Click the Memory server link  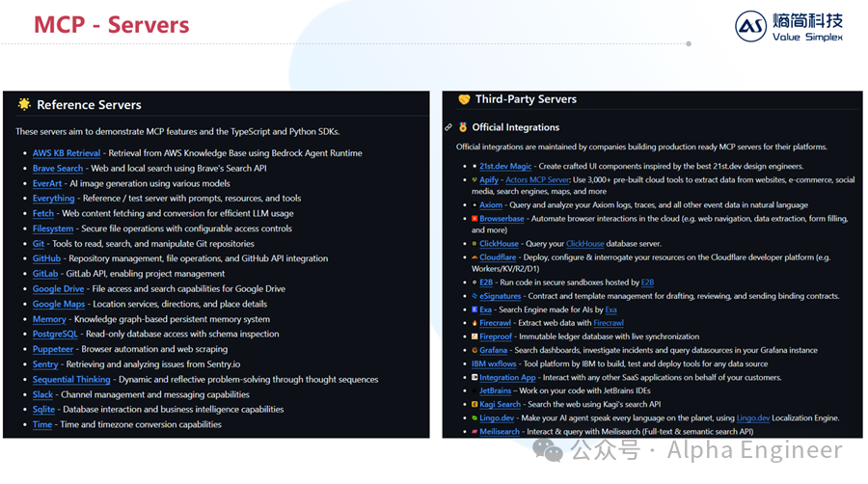[x=49, y=319]
